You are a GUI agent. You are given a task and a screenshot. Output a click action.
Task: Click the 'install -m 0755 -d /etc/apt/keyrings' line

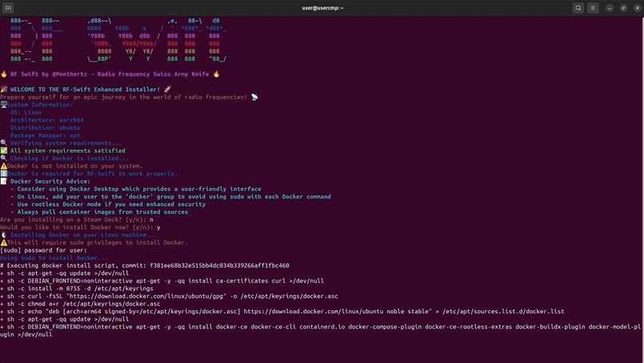pyautogui.click(x=76, y=289)
